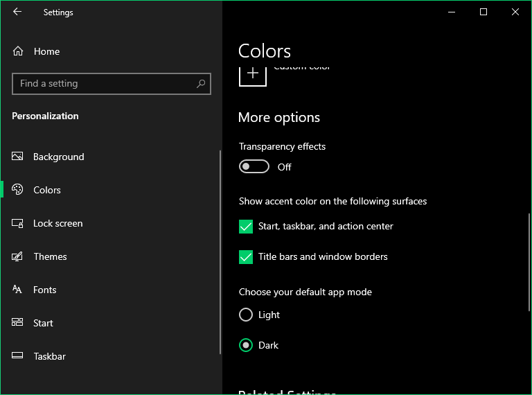The height and width of the screenshot is (395, 532).
Task: Click the Taskbar icon in sidebar
Action: tap(18, 356)
